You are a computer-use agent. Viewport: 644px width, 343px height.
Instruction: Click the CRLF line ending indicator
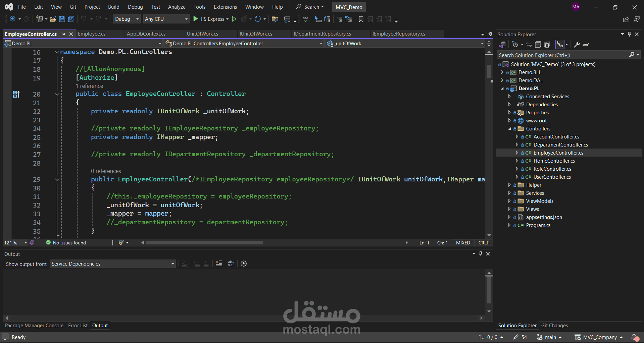[x=484, y=243]
